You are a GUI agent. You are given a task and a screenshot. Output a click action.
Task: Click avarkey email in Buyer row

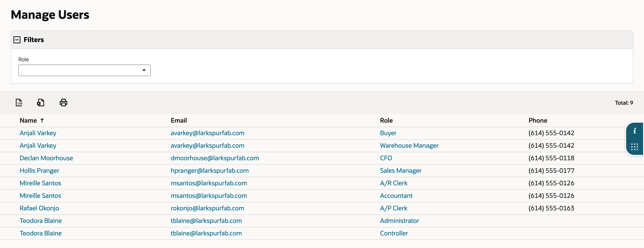208,133
